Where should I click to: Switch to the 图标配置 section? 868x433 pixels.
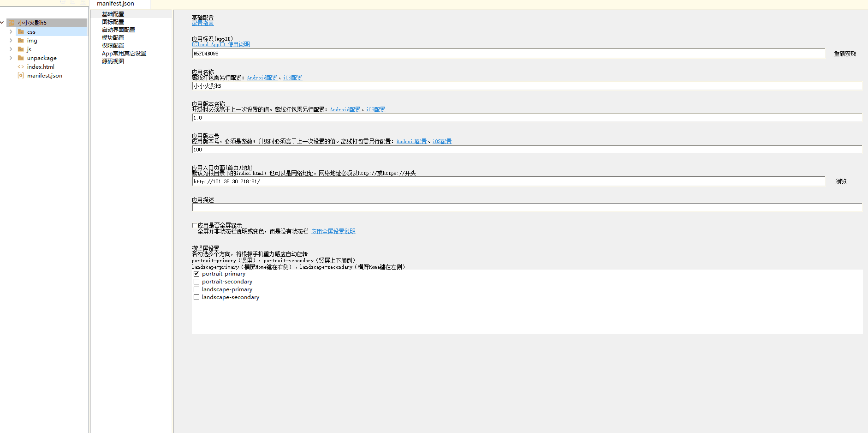pos(113,22)
